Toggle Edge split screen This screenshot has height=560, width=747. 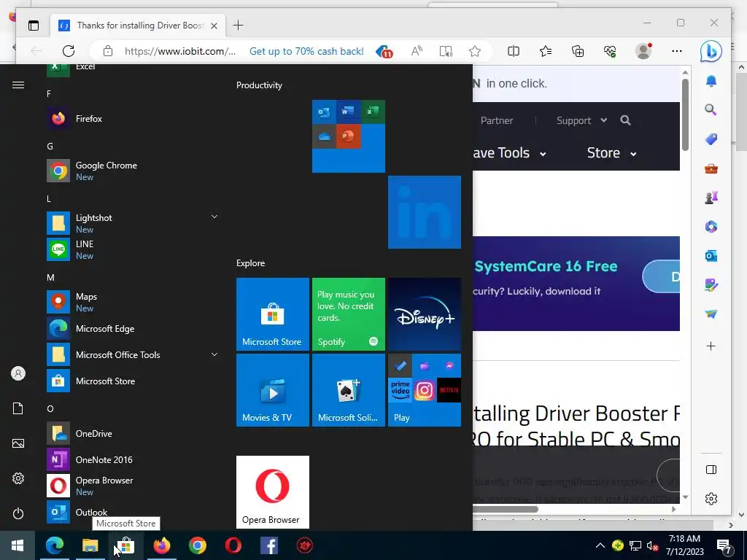(514, 51)
